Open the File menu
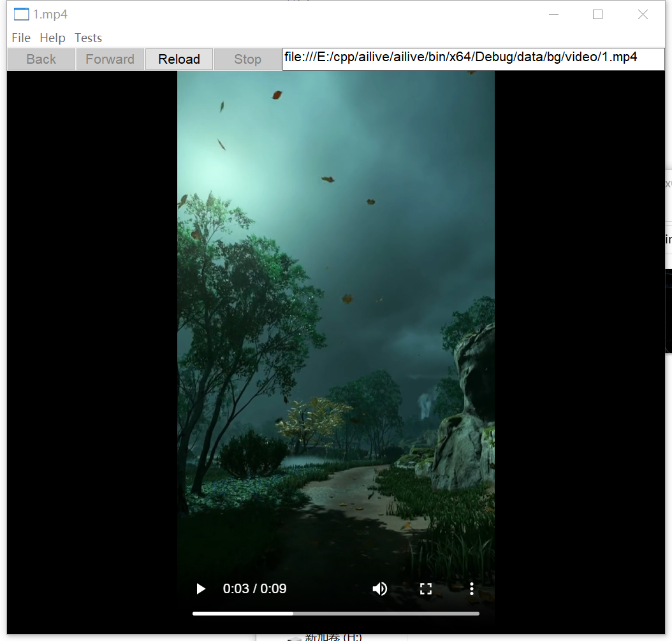Image resolution: width=672 pixels, height=641 pixels. (21, 38)
